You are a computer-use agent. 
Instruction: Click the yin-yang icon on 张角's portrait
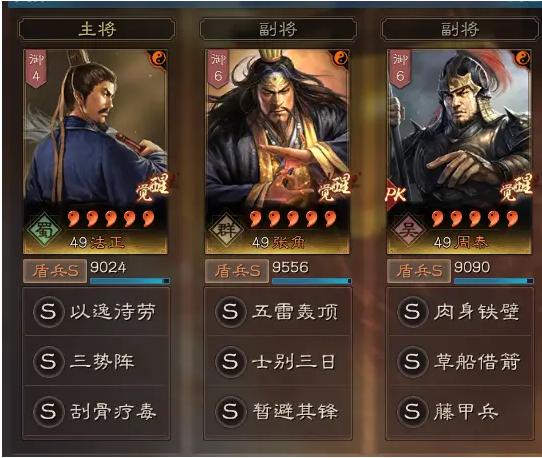point(340,58)
